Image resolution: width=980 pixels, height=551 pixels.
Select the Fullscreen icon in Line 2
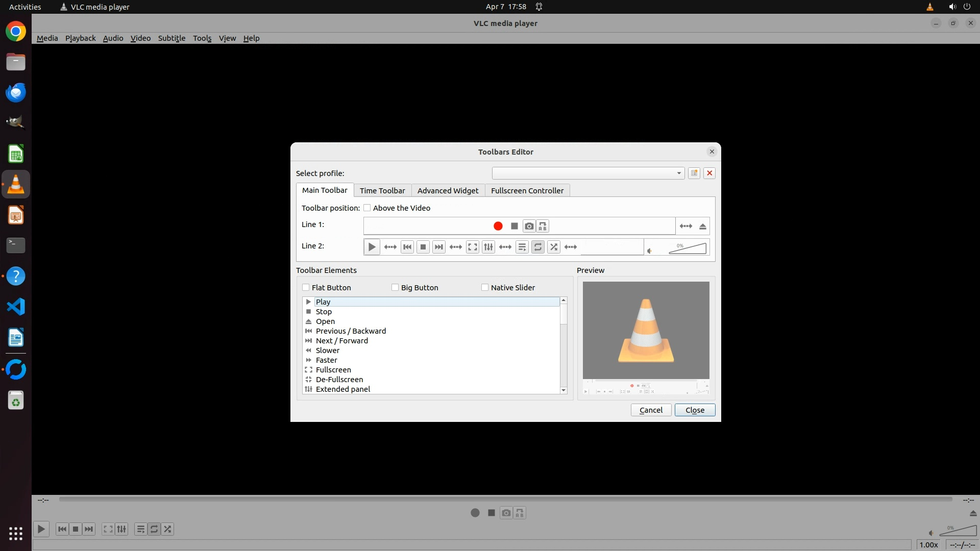tap(473, 247)
